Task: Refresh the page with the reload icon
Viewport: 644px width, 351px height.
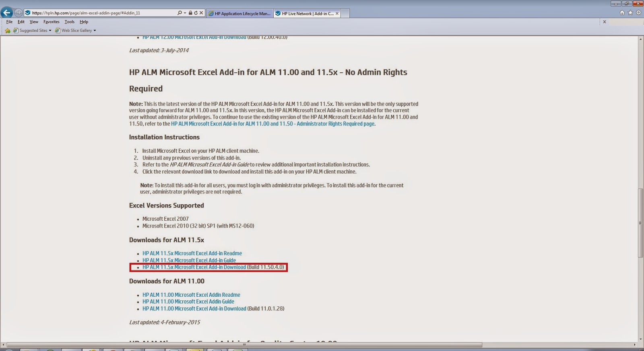Action: (196, 13)
